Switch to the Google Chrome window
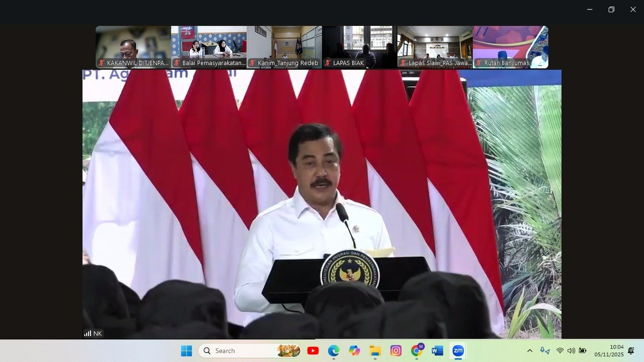The width and height of the screenshot is (644, 362). tap(417, 351)
